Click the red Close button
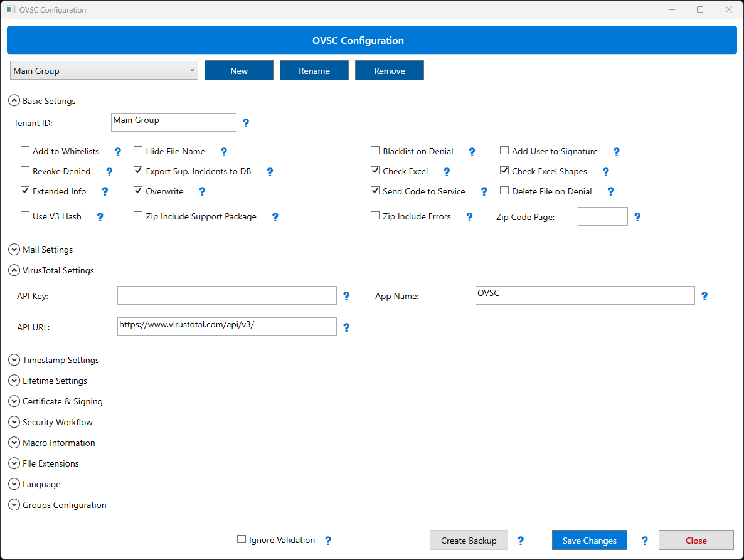The width and height of the screenshot is (744, 560). coord(696,540)
